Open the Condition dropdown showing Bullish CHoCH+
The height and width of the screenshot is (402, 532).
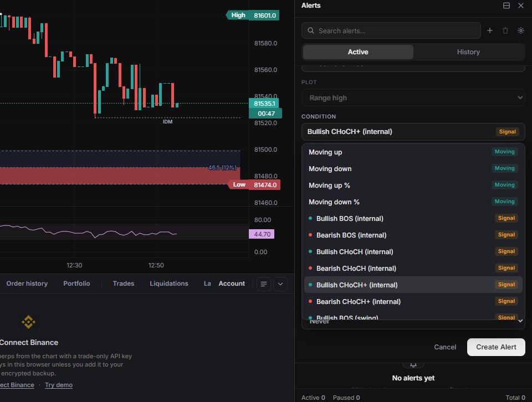[413, 132]
